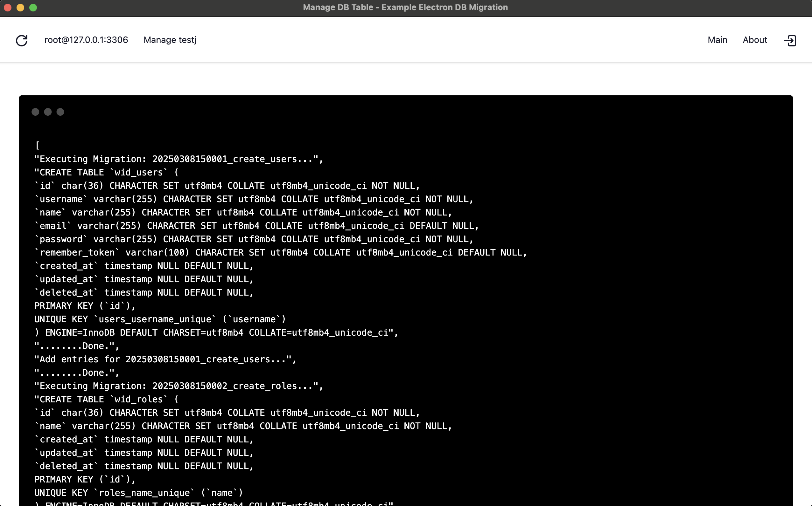Click the first gray dot in terminal header
The image size is (812, 506).
[x=35, y=112]
